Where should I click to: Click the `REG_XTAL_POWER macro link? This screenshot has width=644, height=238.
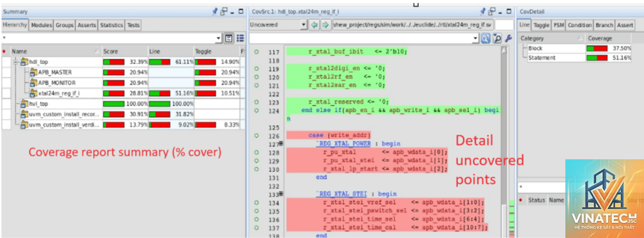343,144
